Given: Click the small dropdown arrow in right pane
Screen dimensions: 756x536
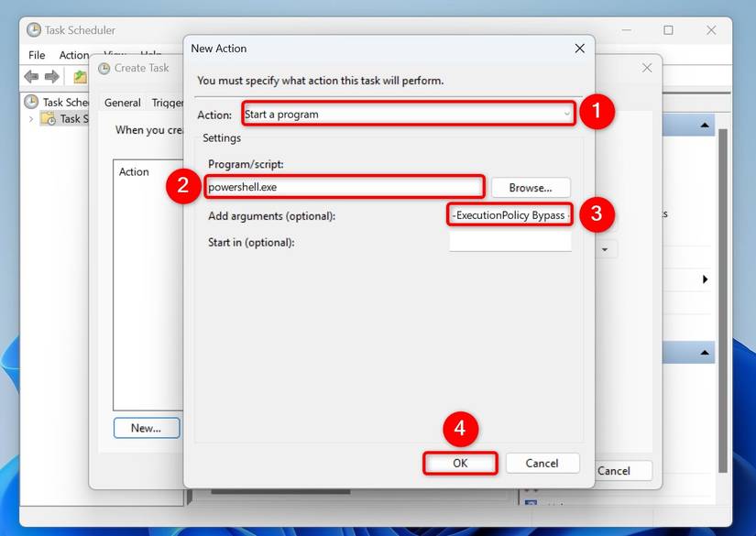Looking at the screenshot, I should [605, 248].
